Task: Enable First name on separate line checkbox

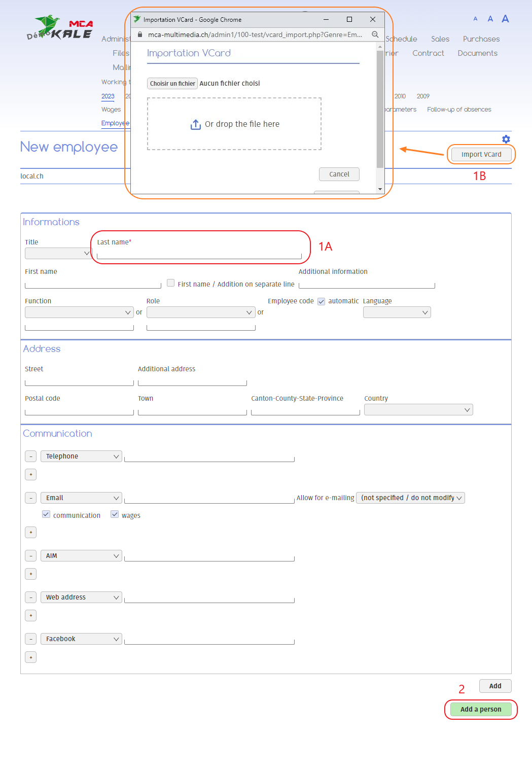Action: (x=171, y=283)
